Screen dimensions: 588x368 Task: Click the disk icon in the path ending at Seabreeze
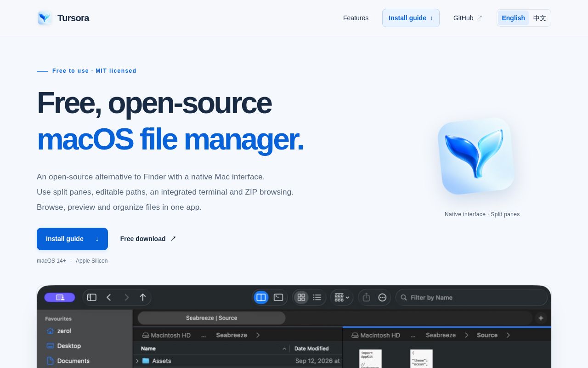(x=146, y=335)
